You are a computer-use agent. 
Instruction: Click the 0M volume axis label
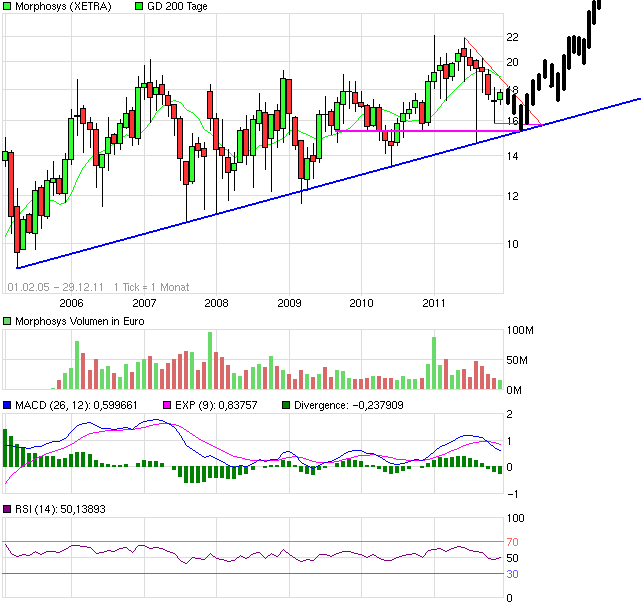(x=514, y=391)
